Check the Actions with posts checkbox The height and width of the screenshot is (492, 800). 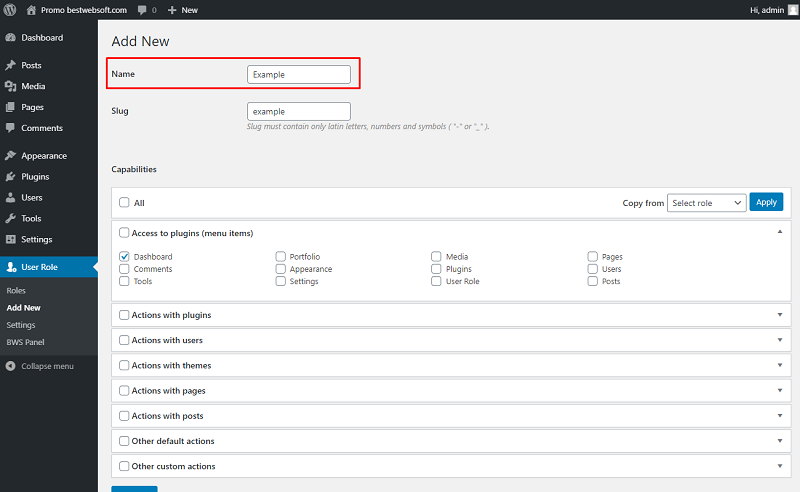coord(124,415)
